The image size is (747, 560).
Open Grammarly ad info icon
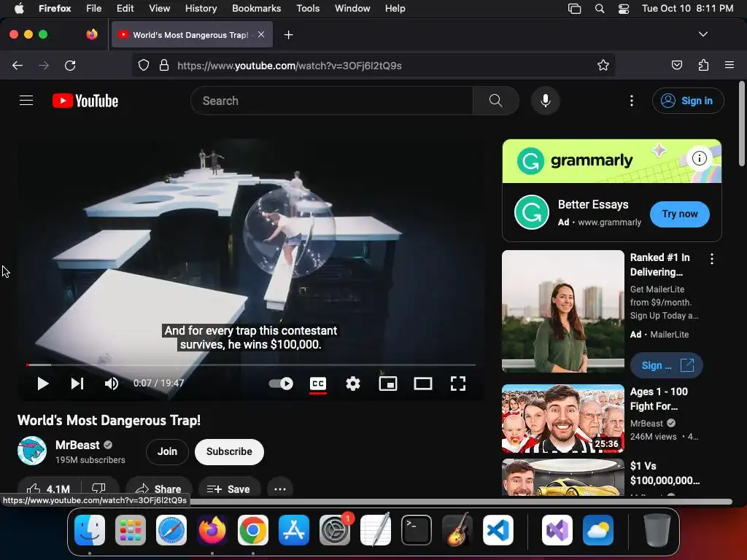[700, 158]
